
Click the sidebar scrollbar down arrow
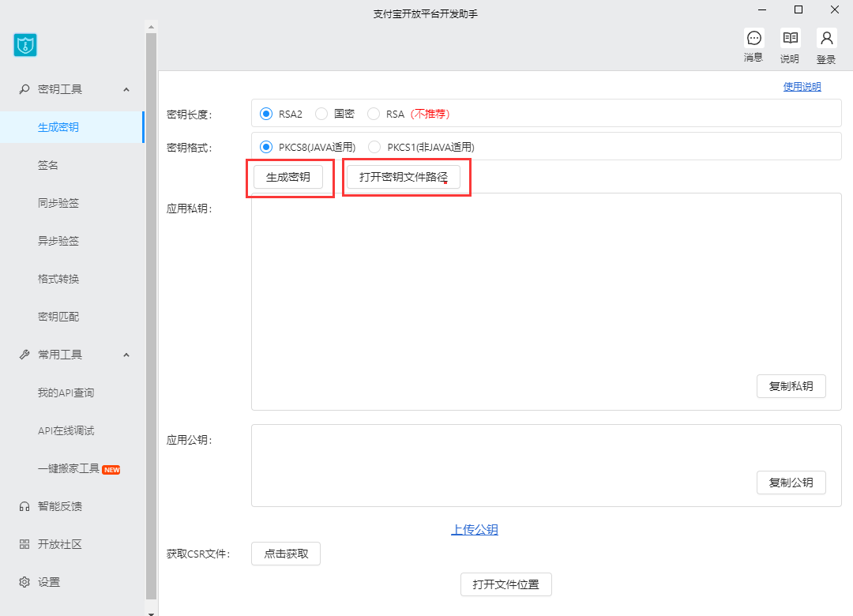(151, 614)
